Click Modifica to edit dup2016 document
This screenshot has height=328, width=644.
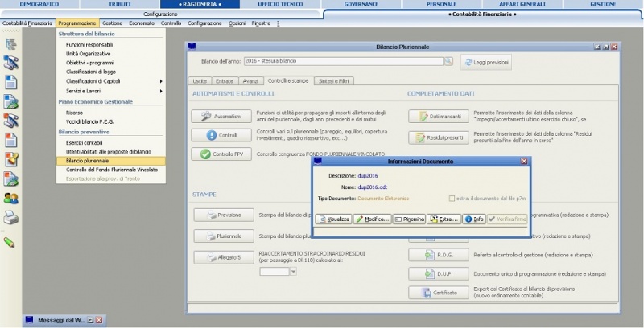pos(372,219)
